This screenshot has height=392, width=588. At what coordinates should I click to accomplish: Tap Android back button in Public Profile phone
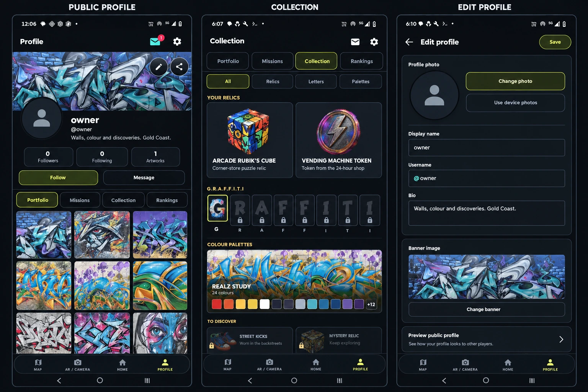click(59, 381)
